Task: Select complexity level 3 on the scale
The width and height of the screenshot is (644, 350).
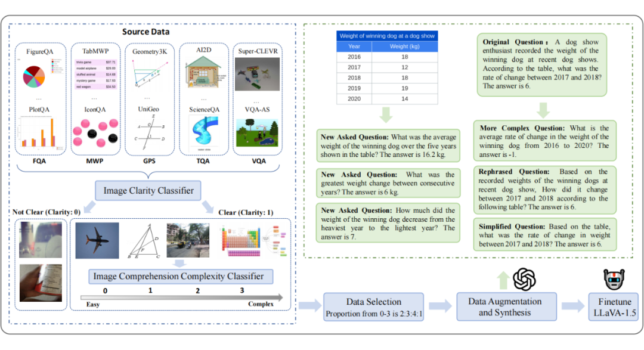Action: point(242,290)
